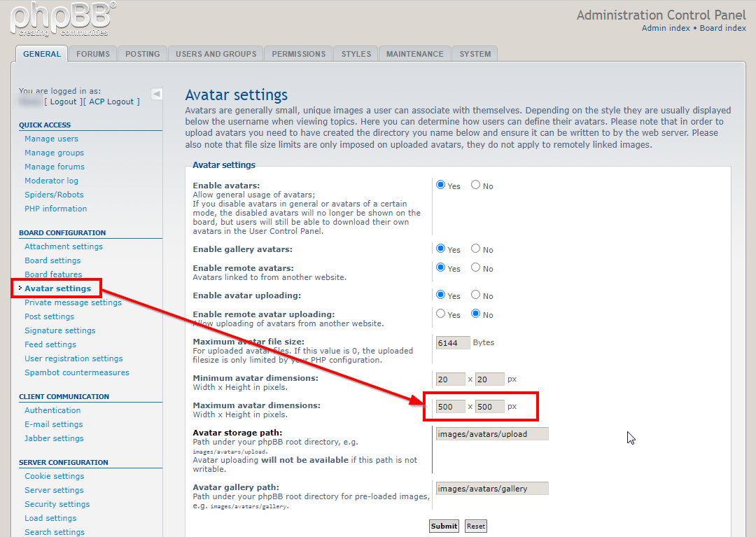
Task: Open Manage forums in Quick Access
Action: point(55,167)
